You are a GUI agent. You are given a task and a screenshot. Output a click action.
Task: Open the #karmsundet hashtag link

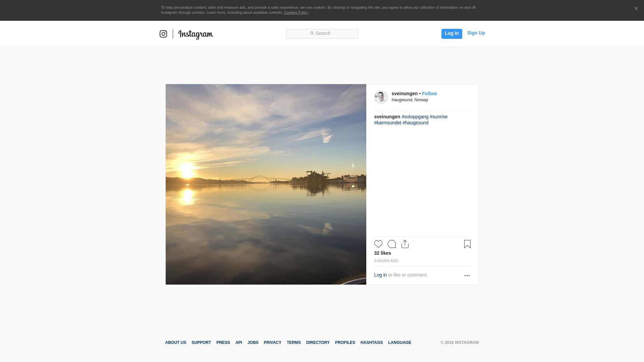point(387,123)
